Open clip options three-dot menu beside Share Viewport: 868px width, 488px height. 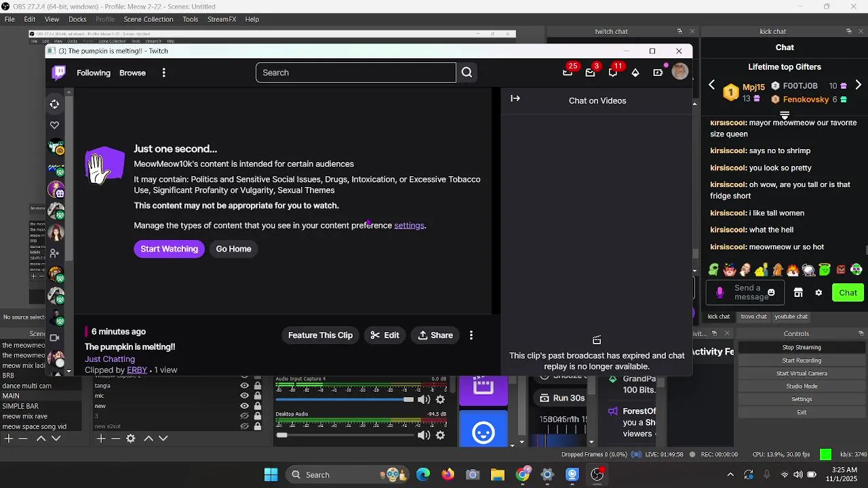point(471,335)
